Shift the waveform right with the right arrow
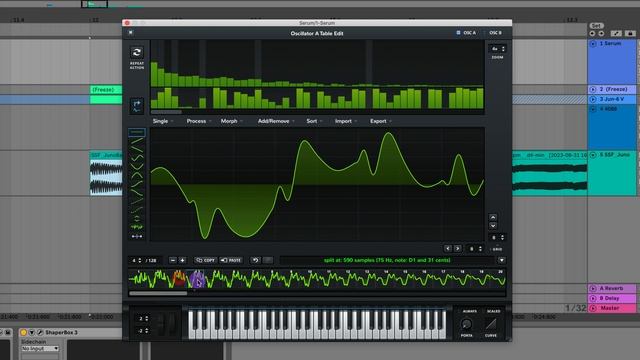This screenshot has width=640, height=360. (x=458, y=249)
